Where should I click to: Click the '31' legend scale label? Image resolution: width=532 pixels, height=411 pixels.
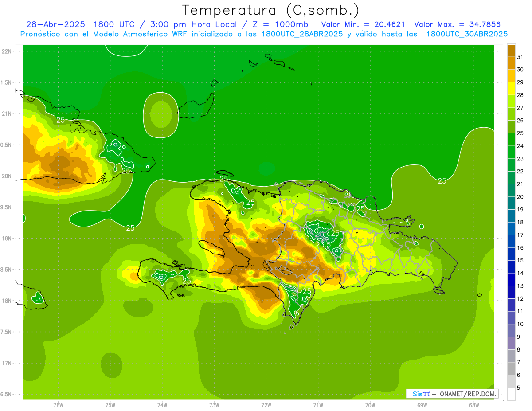pyautogui.click(x=520, y=57)
